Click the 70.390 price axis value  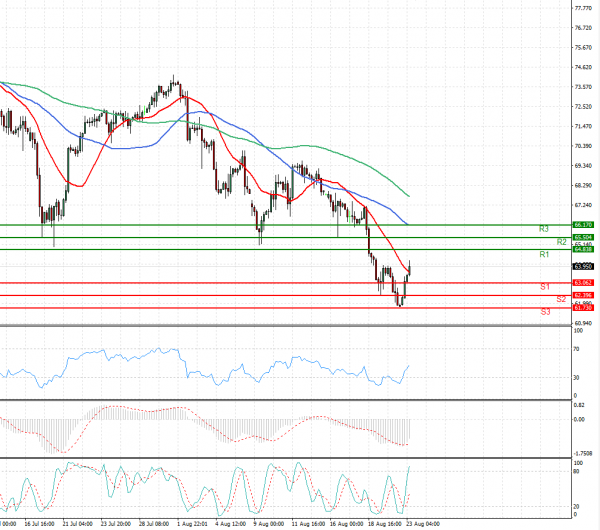click(x=583, y=146)
